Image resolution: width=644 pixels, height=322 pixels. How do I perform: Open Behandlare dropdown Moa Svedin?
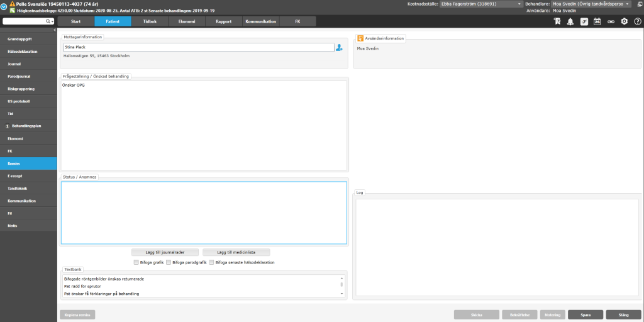[591, 4]
